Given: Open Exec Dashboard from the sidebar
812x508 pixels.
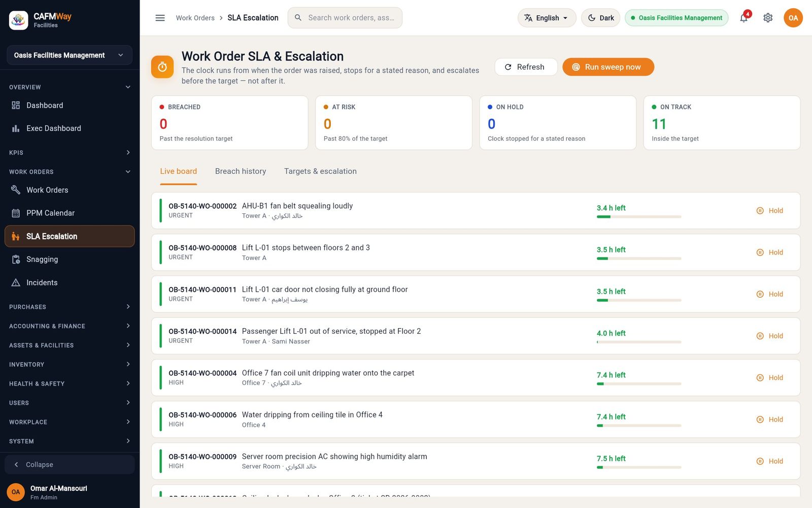Looking at the screenshot, I should 70,129.
